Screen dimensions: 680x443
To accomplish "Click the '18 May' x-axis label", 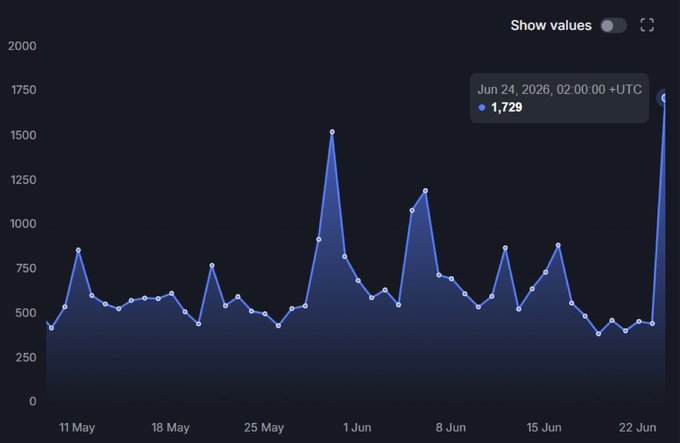I will pos(170,428).
